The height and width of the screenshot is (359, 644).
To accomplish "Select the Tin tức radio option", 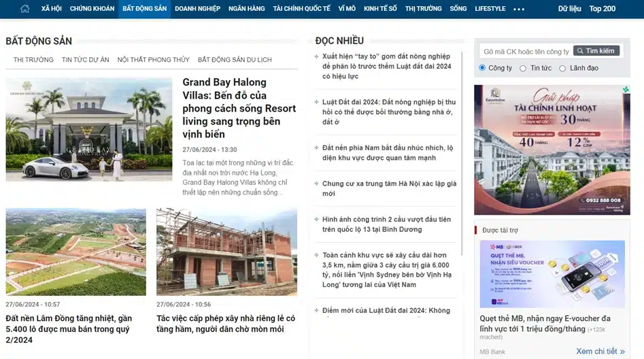I will point(523,68).
